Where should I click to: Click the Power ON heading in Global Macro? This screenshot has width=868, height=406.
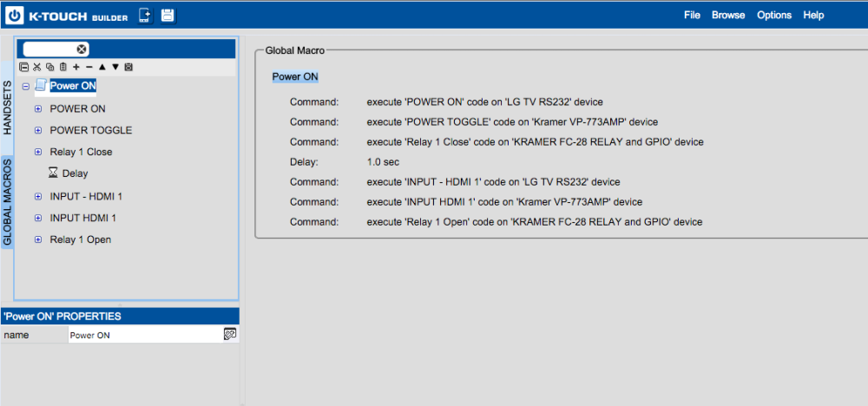(x=295, y=77)
